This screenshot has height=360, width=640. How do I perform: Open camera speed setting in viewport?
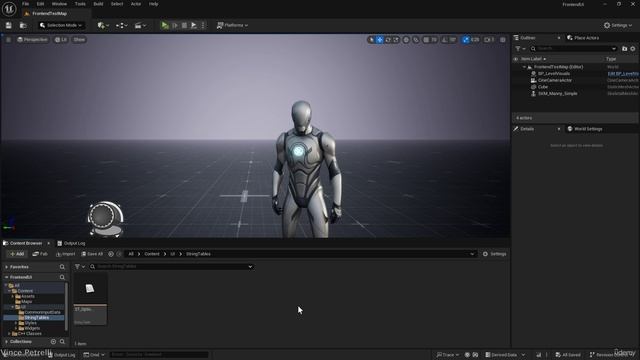tap(489, 40)
